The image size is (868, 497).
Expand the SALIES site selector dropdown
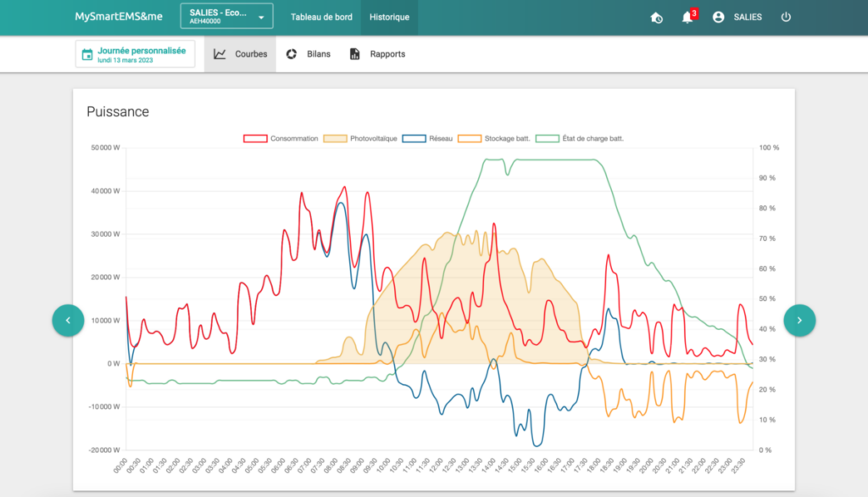[226, 16]
